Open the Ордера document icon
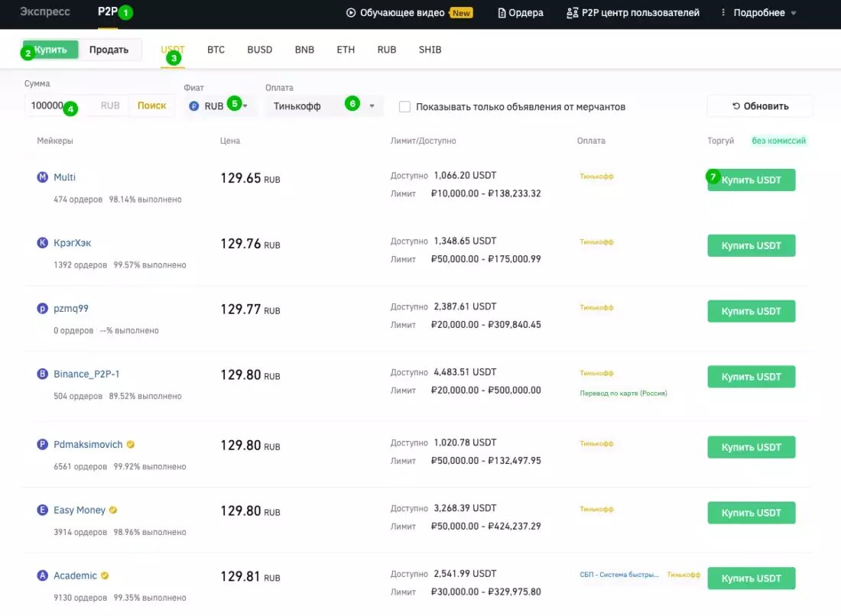The image size is (841, 616). [x=502, y=13]
